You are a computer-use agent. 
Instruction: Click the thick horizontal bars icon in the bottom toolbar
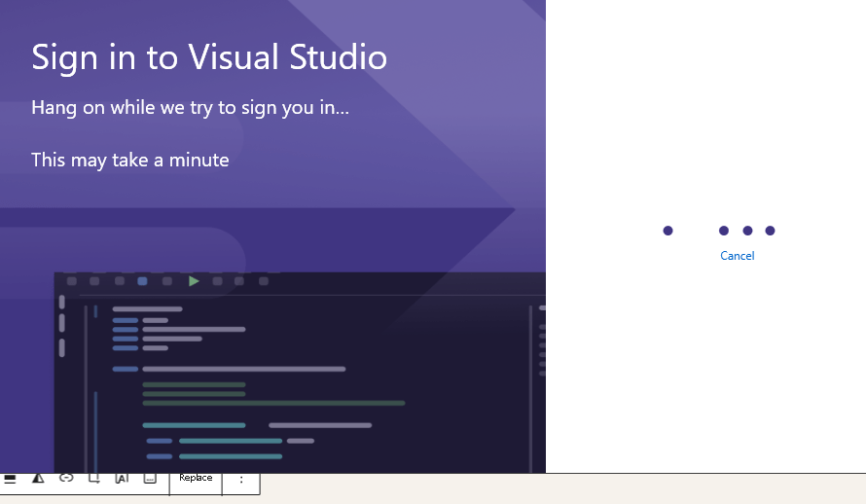[x=10, y=478]
